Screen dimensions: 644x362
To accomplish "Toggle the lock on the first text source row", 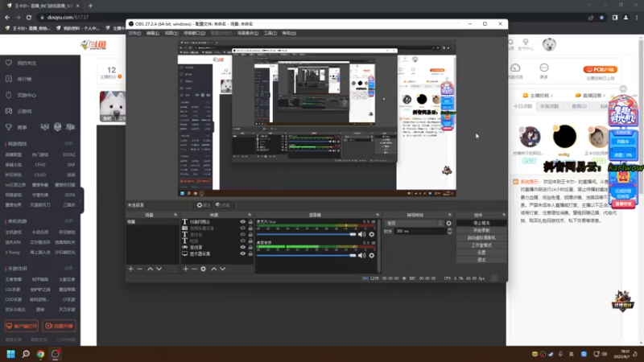I will pyautogui.click(x=250, y=222).
